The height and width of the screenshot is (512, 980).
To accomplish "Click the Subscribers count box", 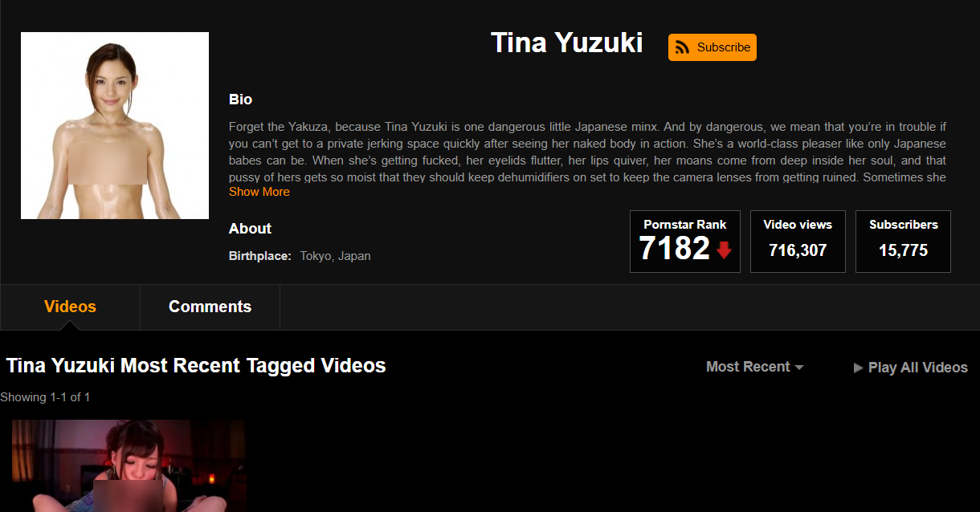I will [904, 242].
